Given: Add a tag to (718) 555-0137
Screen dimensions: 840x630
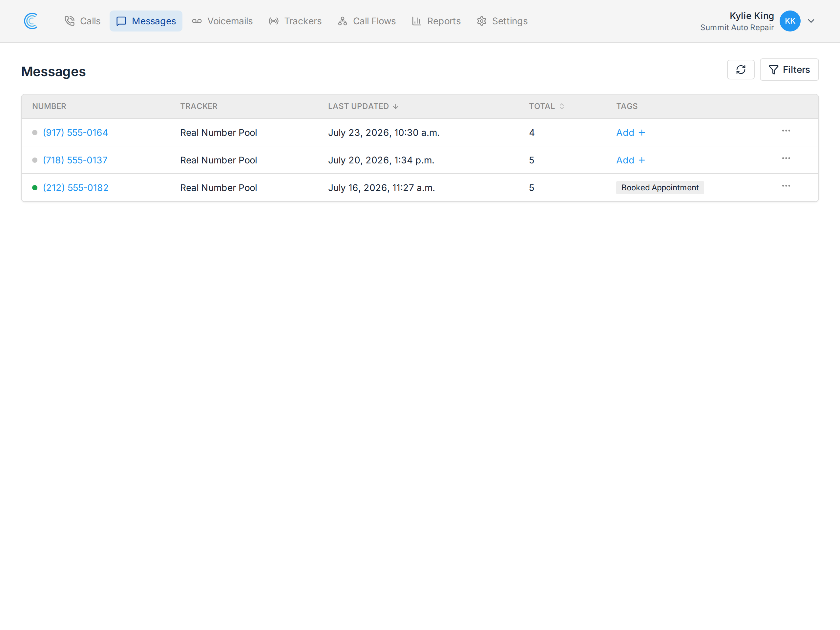Looking at the screenshot, I should tap(630, 160).
